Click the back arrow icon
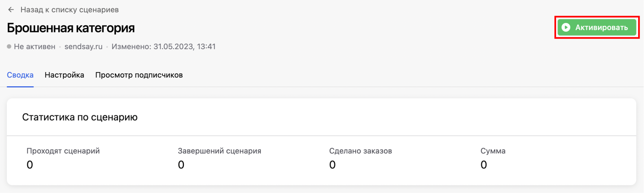This screenshot has height=193, width=644. (11, 10)
